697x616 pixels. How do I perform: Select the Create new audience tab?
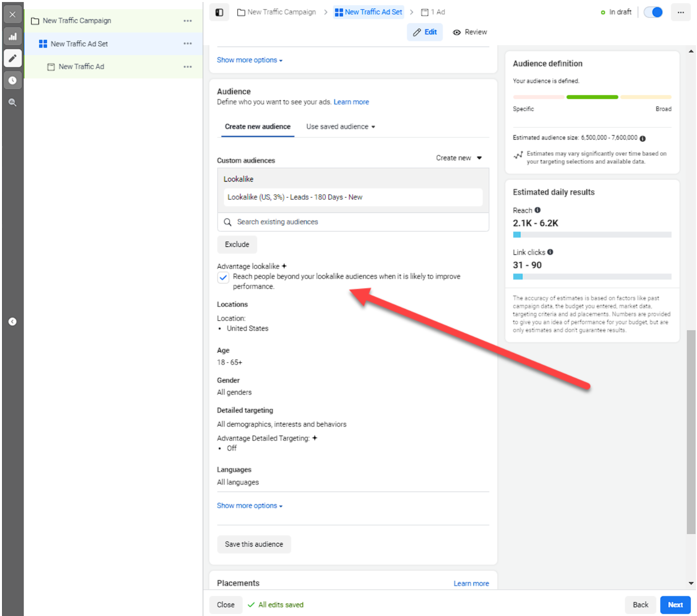(x=257, y=127)
